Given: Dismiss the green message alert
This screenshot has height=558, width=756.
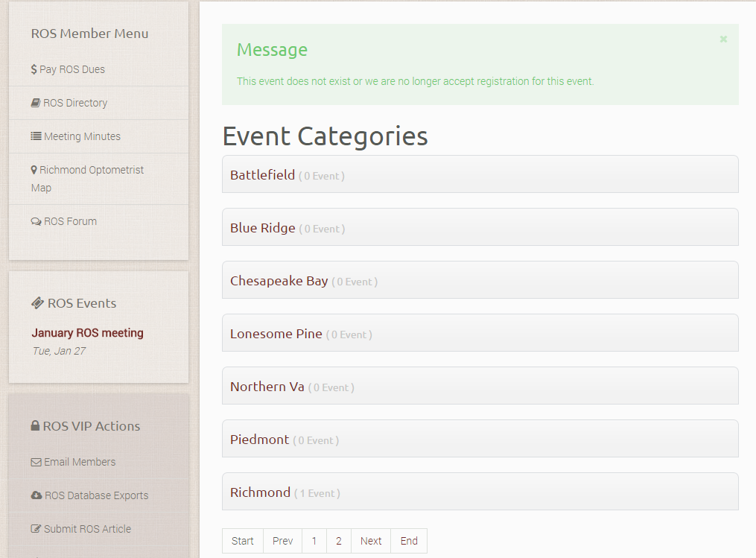Looking at the screenshot, I should pyautogui.click(x=722, y=39).
